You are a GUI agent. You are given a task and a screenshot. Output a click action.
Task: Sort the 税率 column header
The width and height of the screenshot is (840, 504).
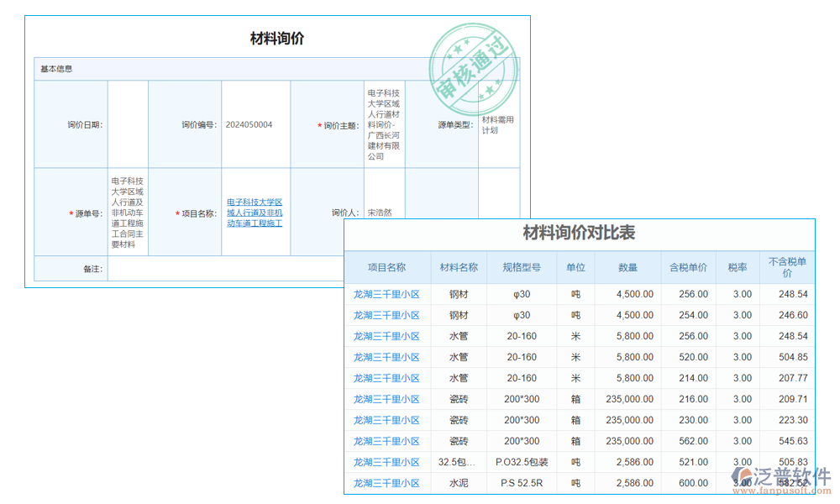pos(739,267)
